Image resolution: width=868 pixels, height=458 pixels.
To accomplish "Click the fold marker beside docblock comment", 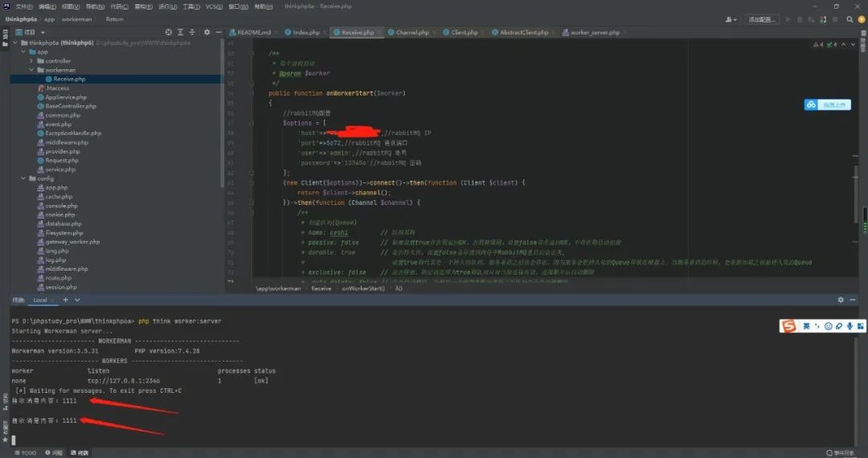I will [x=252, y=53].
